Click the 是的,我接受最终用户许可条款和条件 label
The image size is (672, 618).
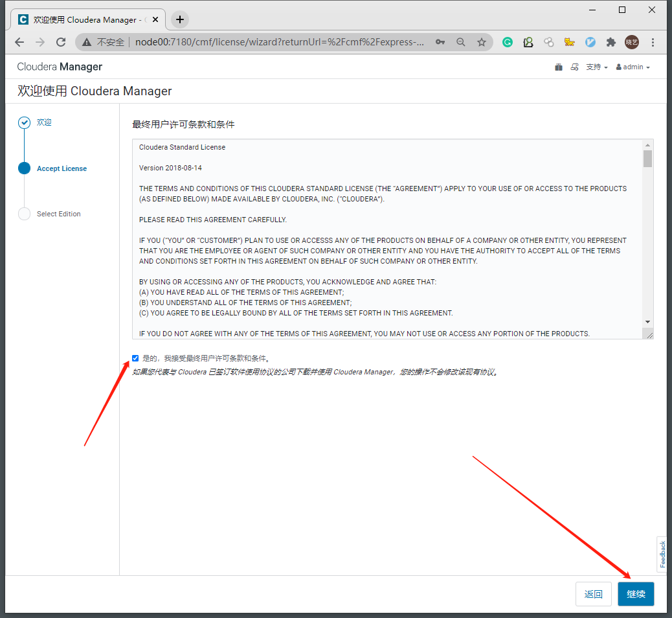(x=207, y=358)
